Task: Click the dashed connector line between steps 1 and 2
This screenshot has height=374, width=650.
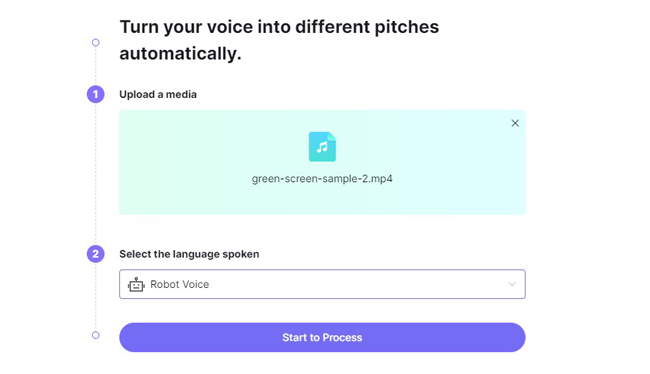Action: pyautogui.click(x=95, y=174)
